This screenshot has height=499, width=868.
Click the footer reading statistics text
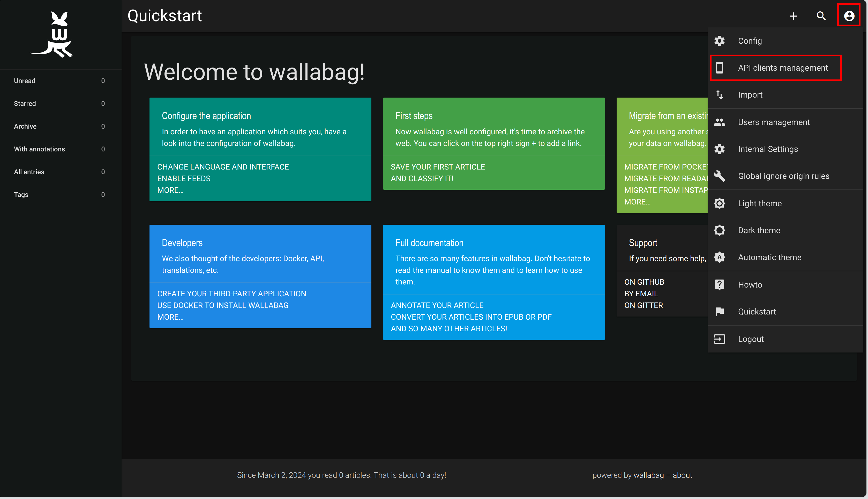tap(341, 475)
